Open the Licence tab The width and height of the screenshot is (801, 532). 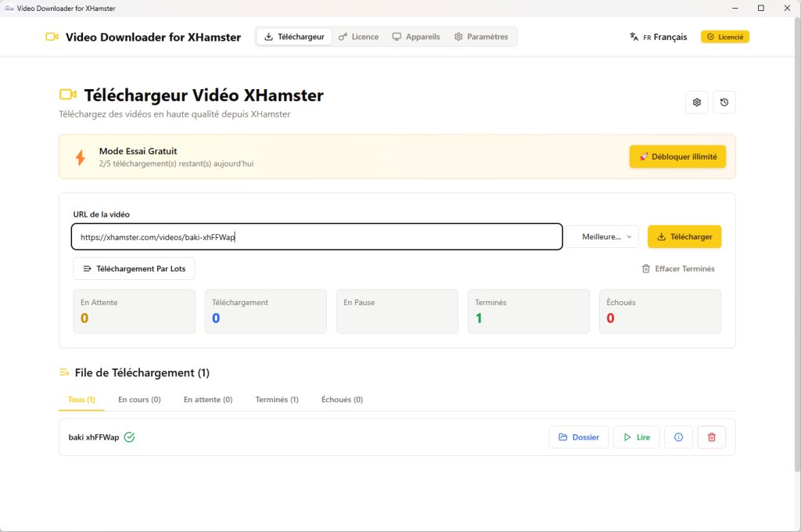pyautogui.click(x=359, y=36)
